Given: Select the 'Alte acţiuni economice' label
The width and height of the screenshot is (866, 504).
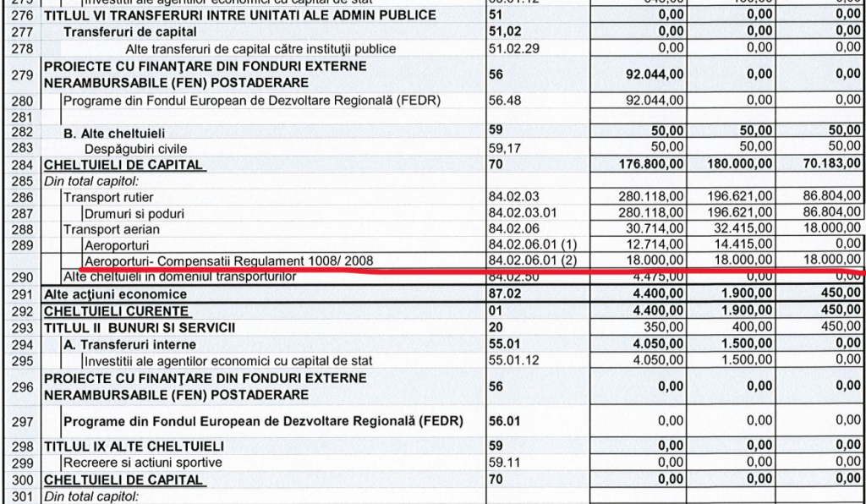Looking at the screenshot, I should pos(115,294).
